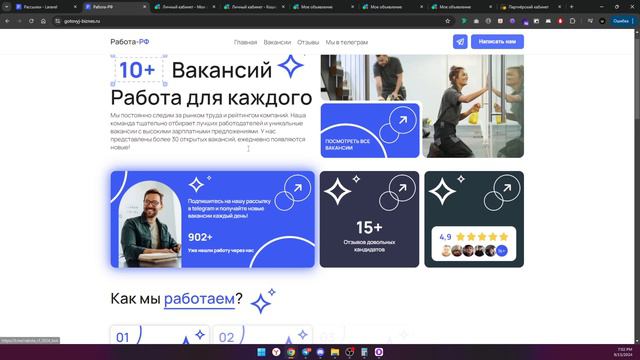Screen dimensions: 640x360
Task: Open the tab search dropdown at the left end of the tab strip
Action: point(7,7)
